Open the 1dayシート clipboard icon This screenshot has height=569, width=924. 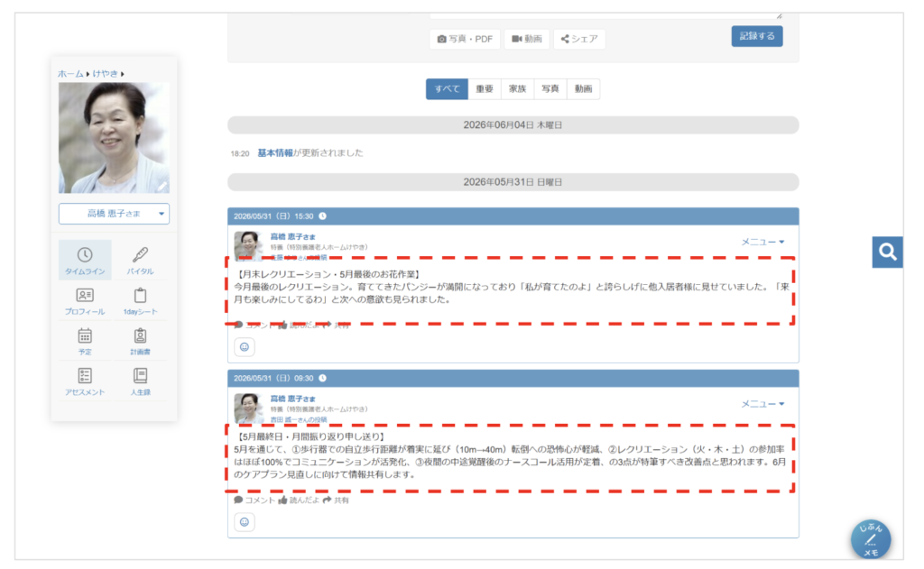[x=140, y=295]
